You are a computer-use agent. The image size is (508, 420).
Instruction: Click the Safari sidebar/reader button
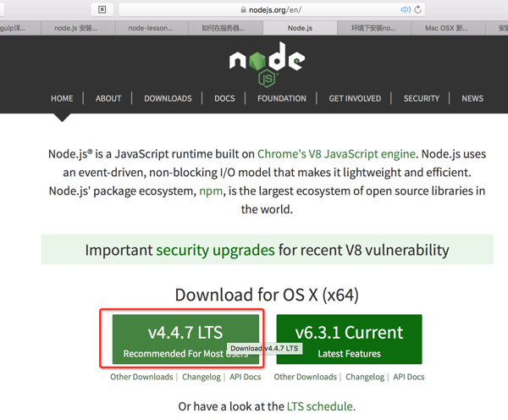[102, 9]
